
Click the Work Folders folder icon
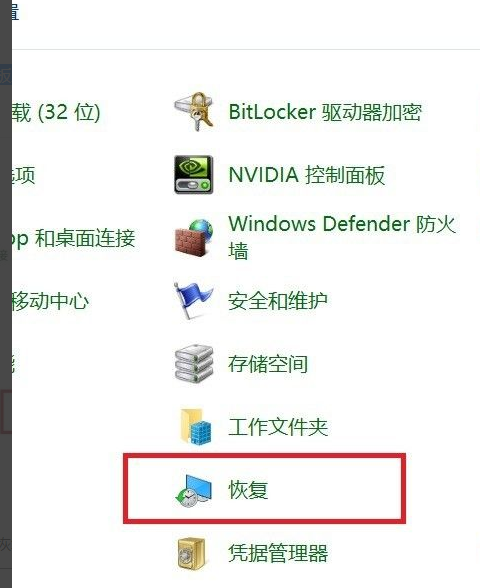point(195,427)
